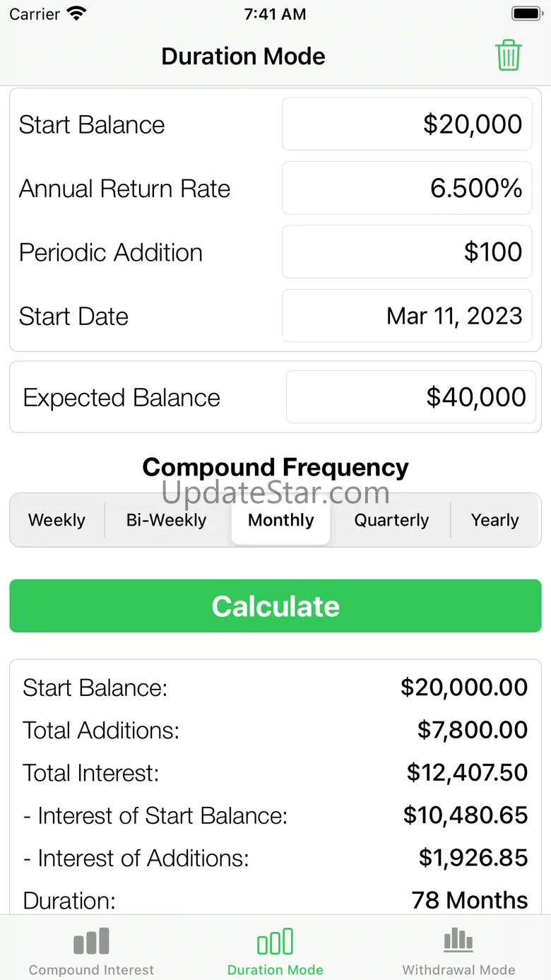The height and width of the screenshot is (980, 551).
Task: Select Weekly compound frequency
Action: 57,520
